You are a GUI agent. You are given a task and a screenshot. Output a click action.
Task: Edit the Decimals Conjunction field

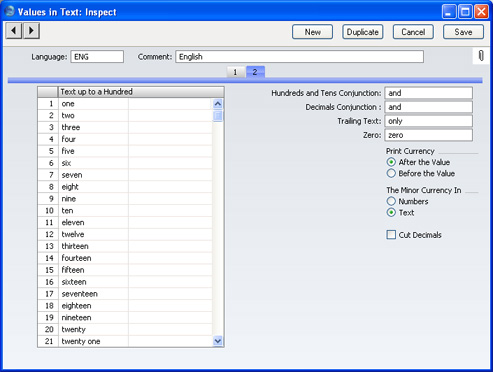pyautogui.click(x=428, y=107)
